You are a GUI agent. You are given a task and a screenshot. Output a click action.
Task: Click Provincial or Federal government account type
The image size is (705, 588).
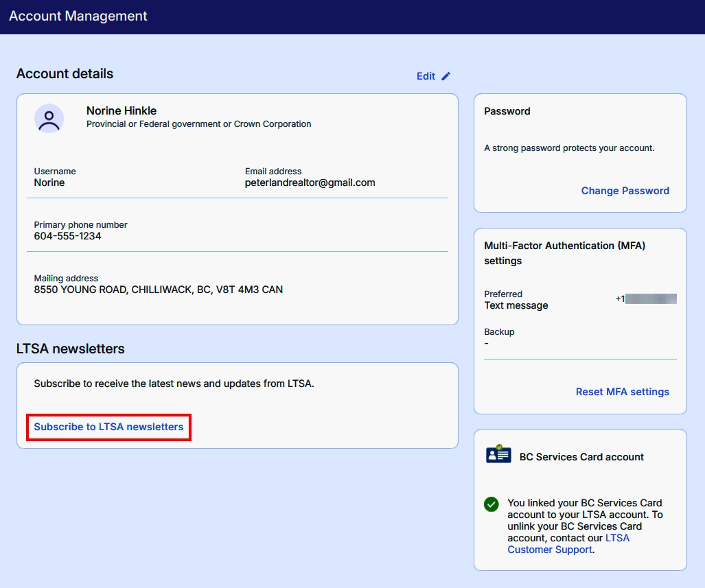(x=198, y=124)
